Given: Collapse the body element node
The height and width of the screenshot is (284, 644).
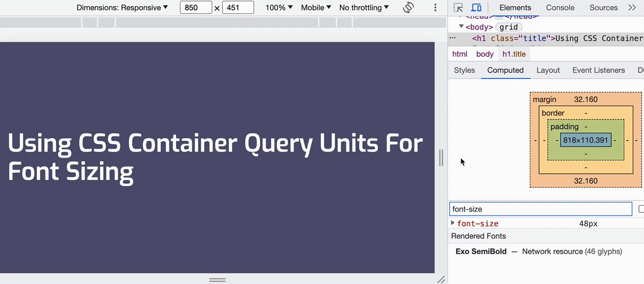Looking at the screenshot, I should (461, 27).
